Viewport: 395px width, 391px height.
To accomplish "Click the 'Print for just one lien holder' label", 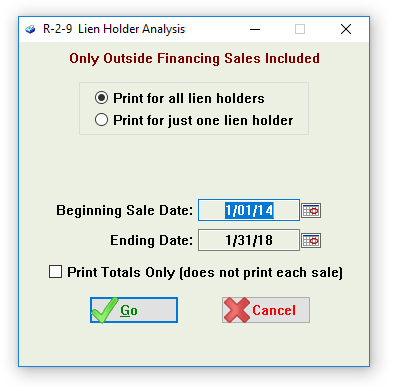I will click(203, 120).
